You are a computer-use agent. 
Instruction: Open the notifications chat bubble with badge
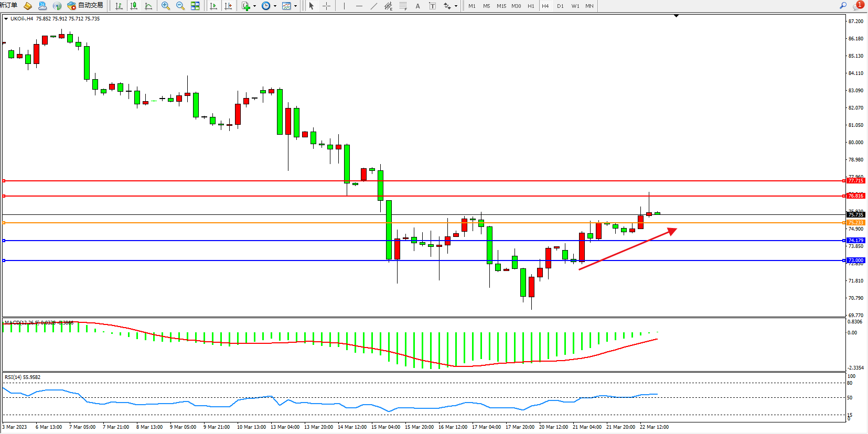click(x=858, y=6)
